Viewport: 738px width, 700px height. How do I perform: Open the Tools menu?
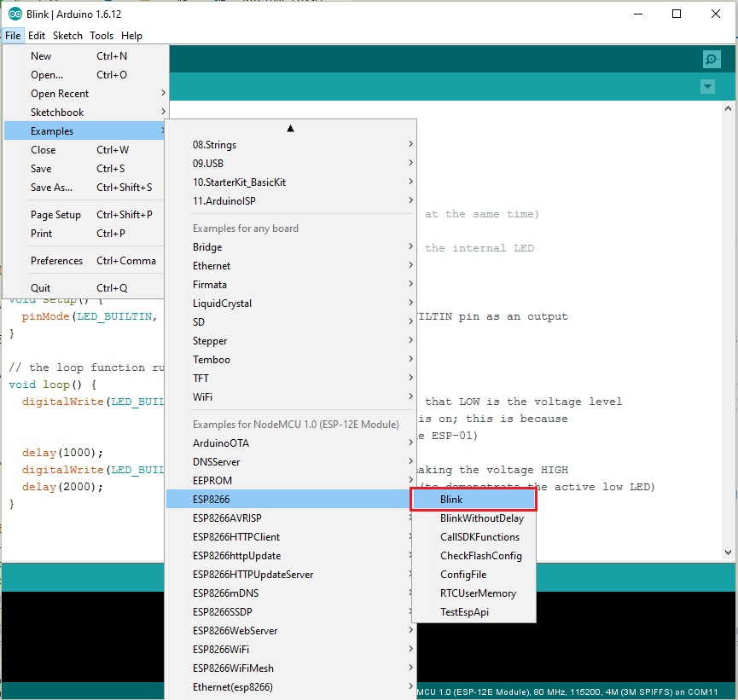[102, 36]
